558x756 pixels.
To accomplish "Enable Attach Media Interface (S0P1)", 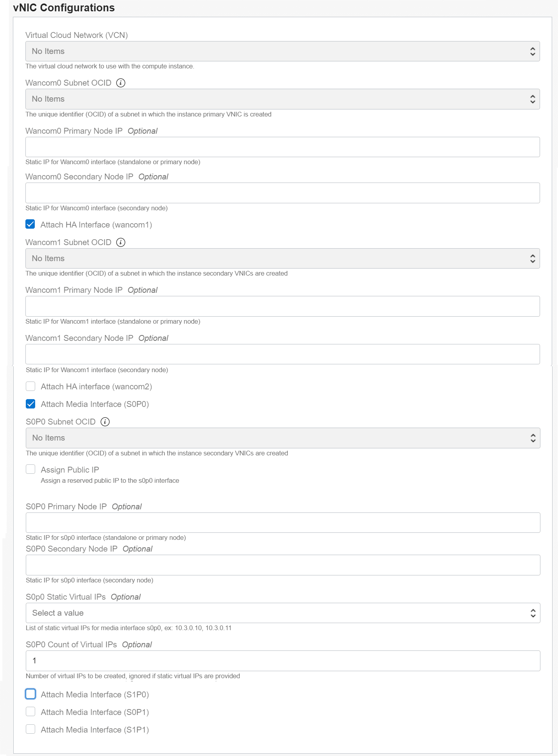I will (30, 711).
